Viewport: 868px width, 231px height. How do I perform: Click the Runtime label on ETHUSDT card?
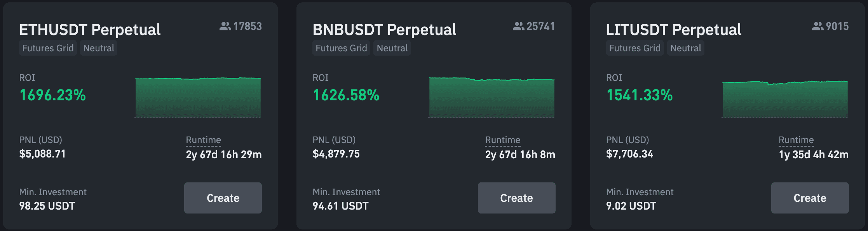click(203, 140)
